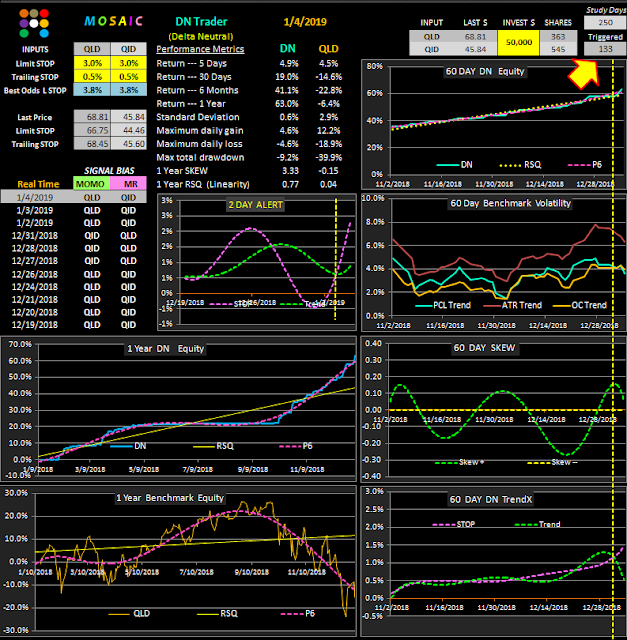Click the 2 DAY ALERT chart title
The image size is (627, 640).
point(256,205)
